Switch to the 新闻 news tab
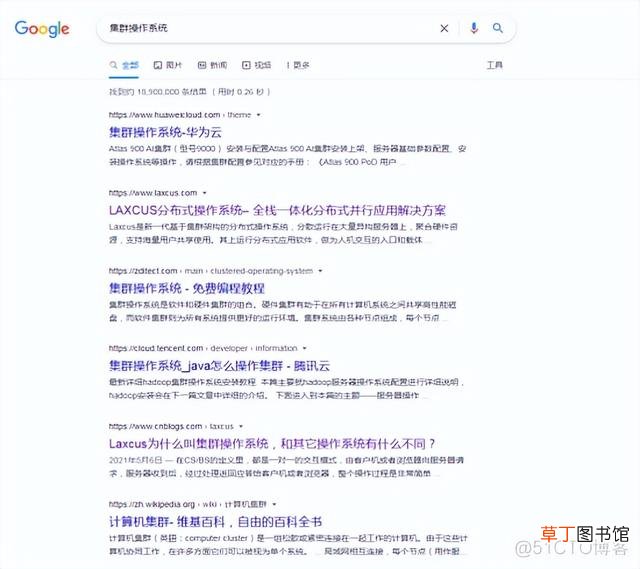This screenshot has height=569, width=640. coord(212,65)
